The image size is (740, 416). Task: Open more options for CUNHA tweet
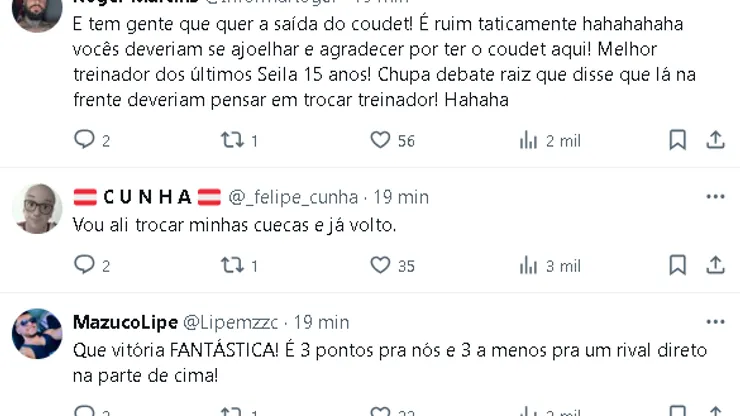point(715,197)
